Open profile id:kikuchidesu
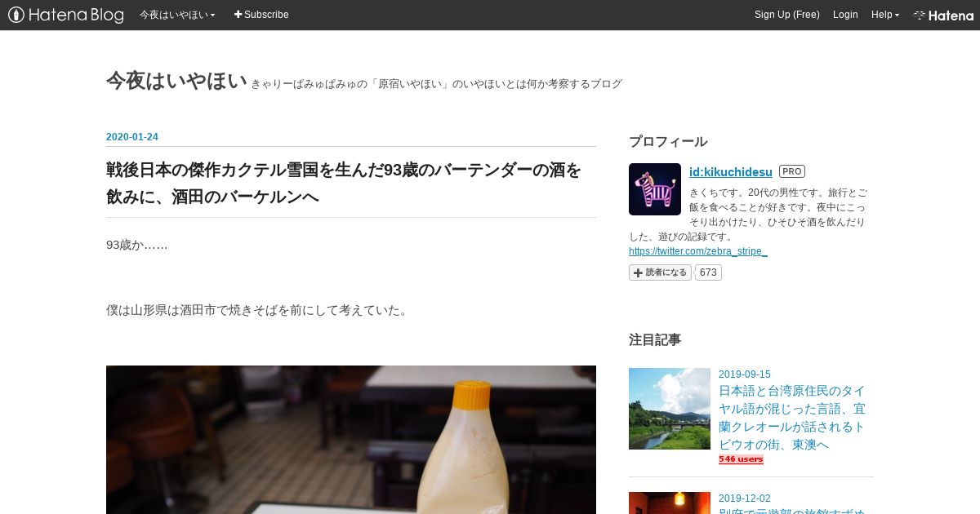Screen dimensions: 980x514 (731, 172)
